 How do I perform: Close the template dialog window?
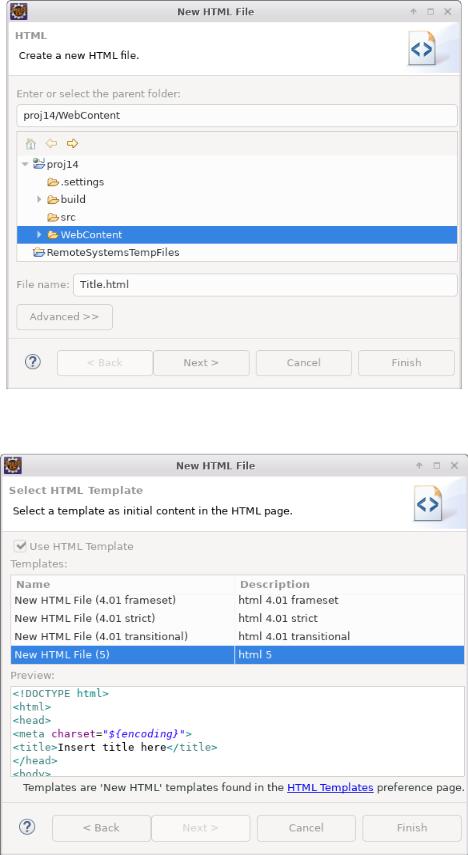click(454, 465)
